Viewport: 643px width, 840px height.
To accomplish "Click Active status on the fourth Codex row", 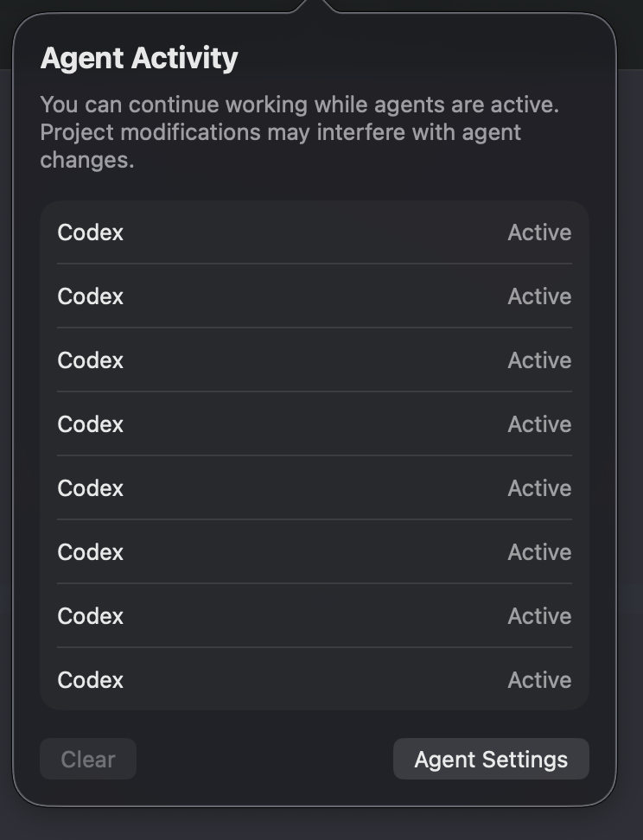I will pos(539,424).
